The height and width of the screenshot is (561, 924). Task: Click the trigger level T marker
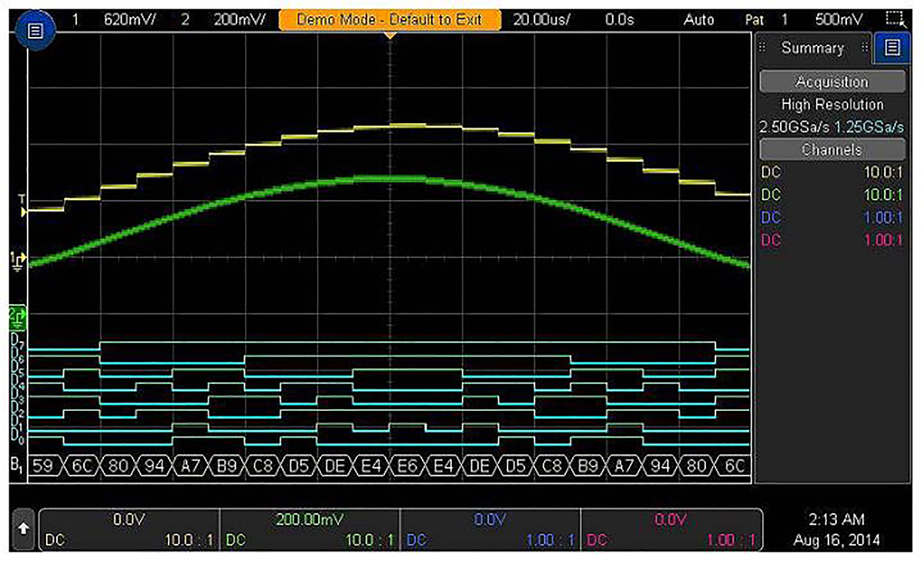tap(22, 205)
